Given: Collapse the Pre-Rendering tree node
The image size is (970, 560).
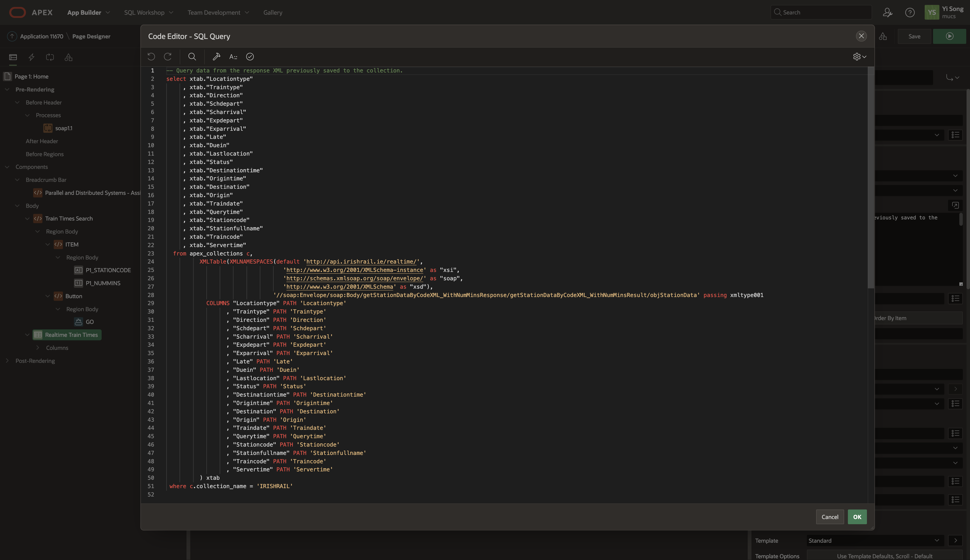Looking at the screenshot, I should pos(7,89).
